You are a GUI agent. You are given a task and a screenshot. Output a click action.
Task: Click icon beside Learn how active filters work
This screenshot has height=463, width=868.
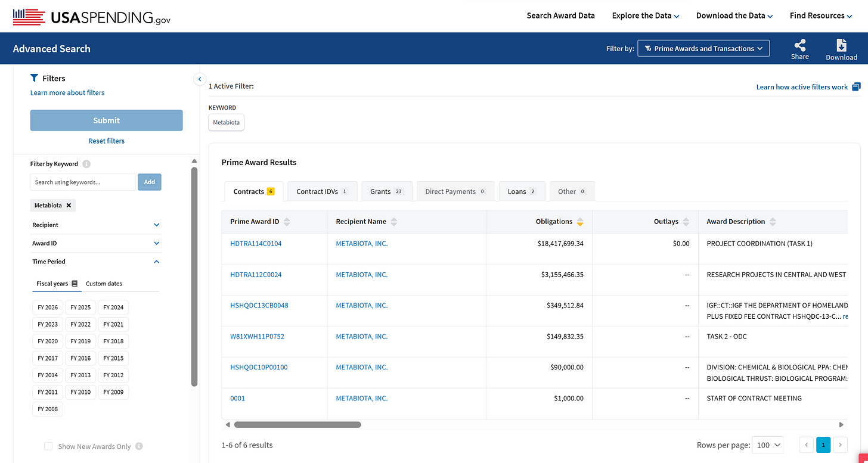pyautogui.click(x=856, y=86)
